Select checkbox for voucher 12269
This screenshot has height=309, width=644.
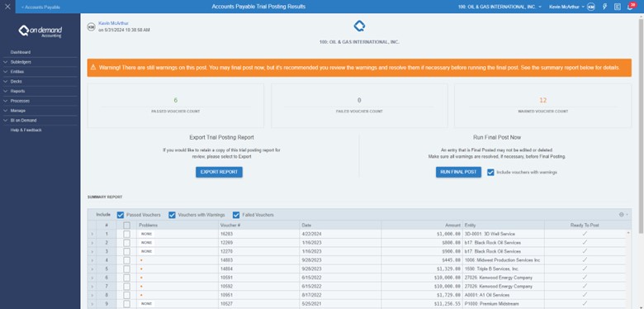tap(126, 242)
